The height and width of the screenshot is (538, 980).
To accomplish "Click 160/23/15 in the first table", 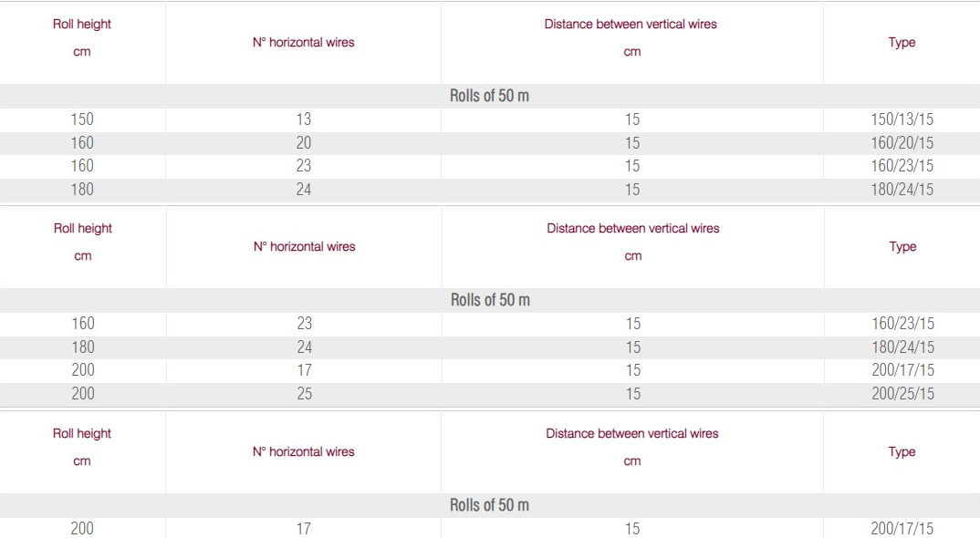I will 902,166.
